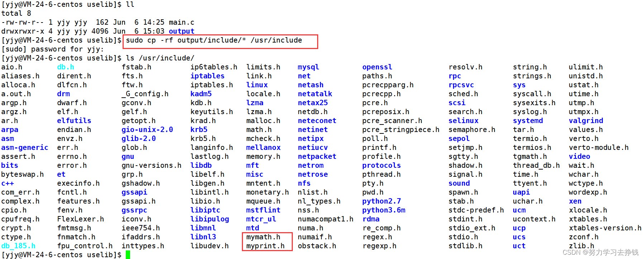Select 'string.h' file name
The width and height of the screenshot is (644, 259).
point(530,67)
